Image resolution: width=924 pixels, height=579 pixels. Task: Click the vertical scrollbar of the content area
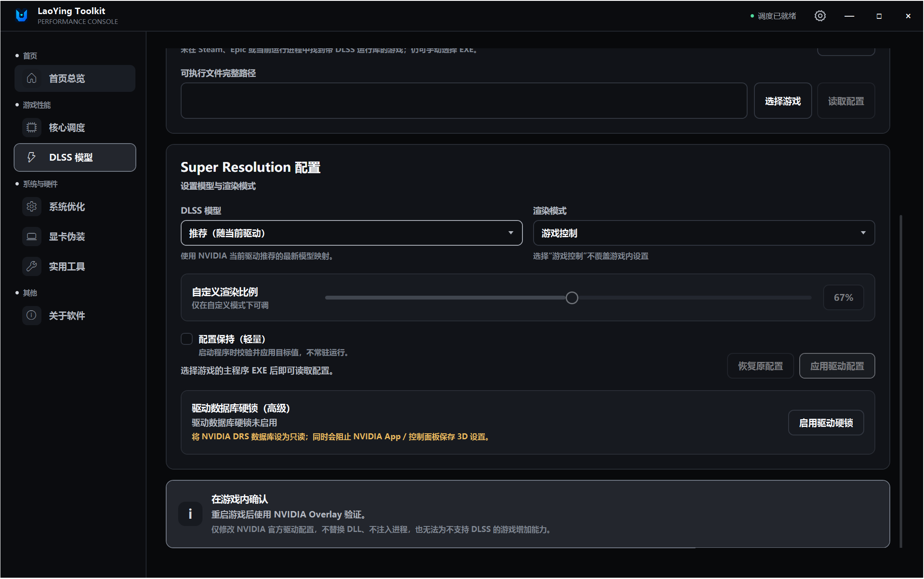(901, 381)
